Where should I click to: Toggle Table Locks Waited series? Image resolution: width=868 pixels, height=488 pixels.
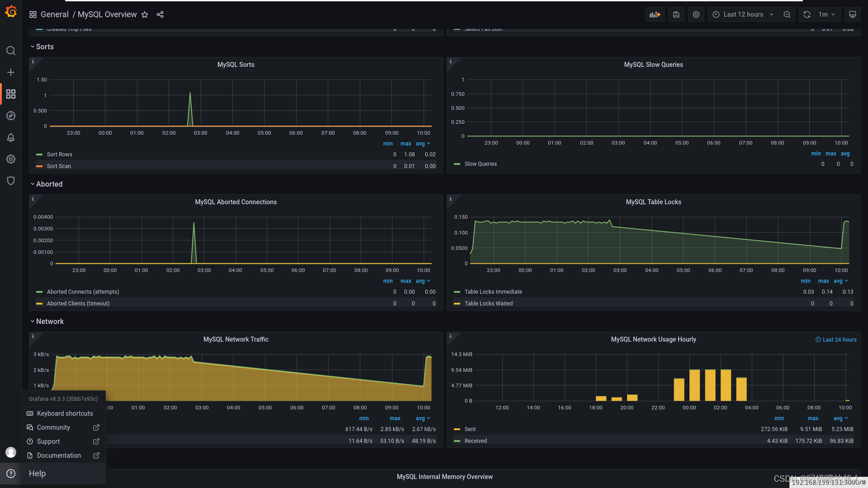pos(489,304)
